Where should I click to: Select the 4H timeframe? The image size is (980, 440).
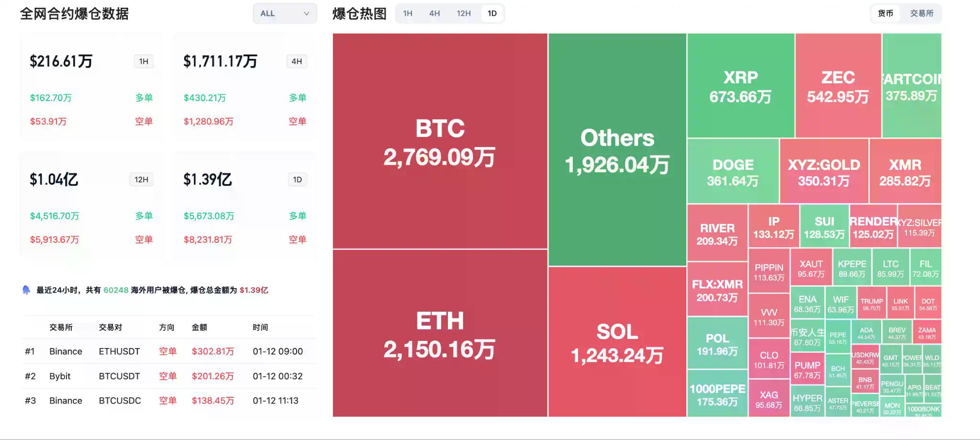click(434, 13)
